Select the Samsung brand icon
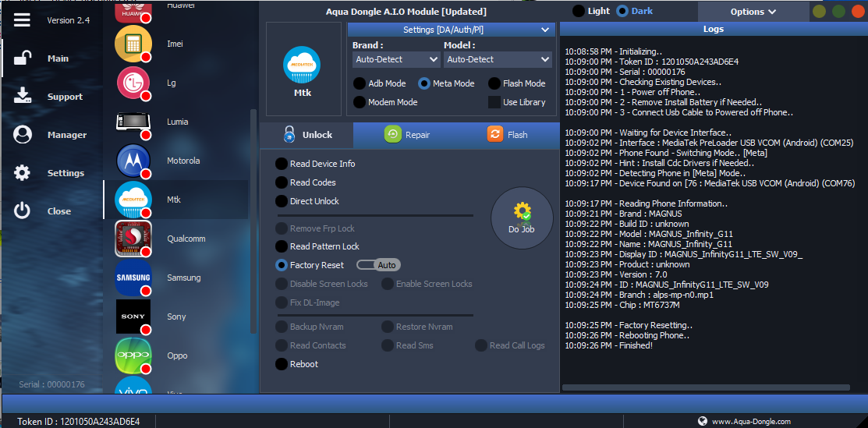This screenshot has width=868, height=428. coord(133,278)
